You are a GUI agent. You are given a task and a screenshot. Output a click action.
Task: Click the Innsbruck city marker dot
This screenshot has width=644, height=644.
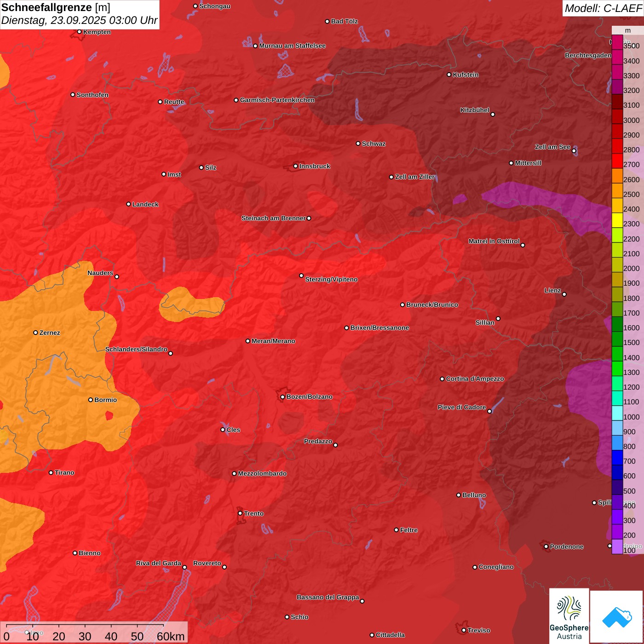coord(295,166)
